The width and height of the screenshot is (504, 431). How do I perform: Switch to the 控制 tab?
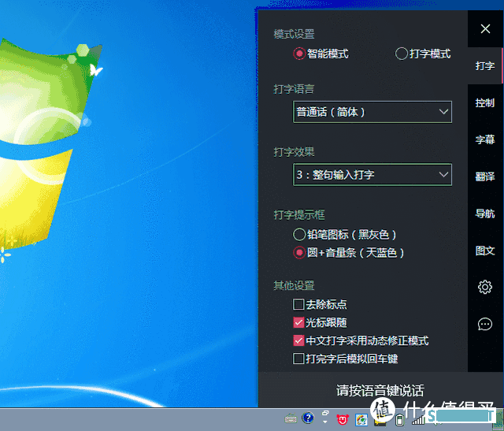click(x=485, y=103)
